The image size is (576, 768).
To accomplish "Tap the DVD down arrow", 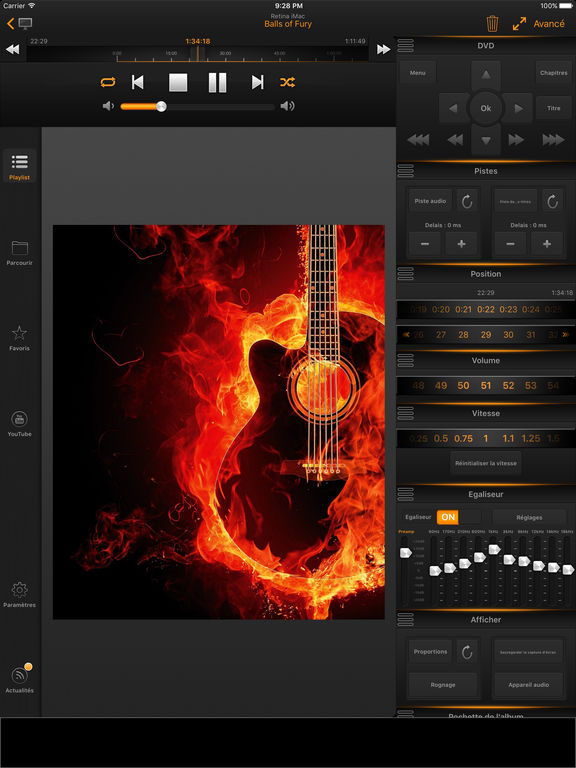I will coord(486,141).
